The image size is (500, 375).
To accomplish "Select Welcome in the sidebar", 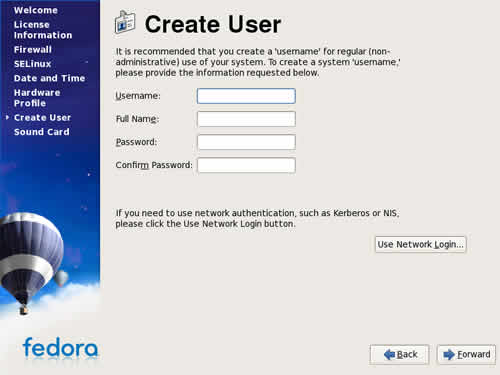I will (36, 10).
